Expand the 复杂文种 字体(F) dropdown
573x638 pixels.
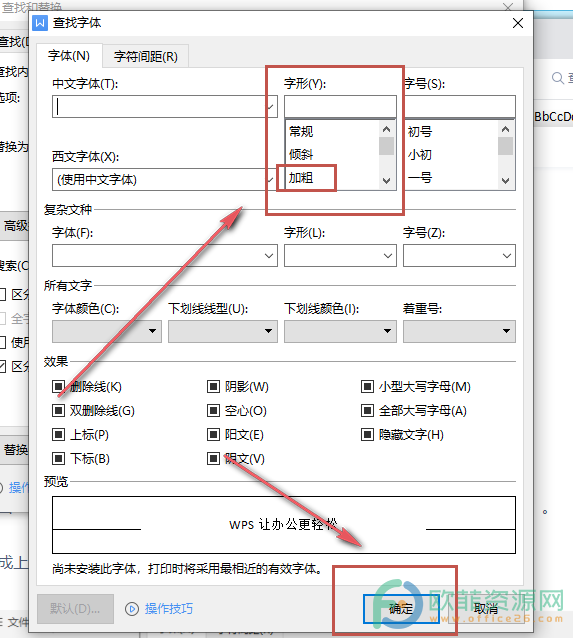(x=269, y=256)
